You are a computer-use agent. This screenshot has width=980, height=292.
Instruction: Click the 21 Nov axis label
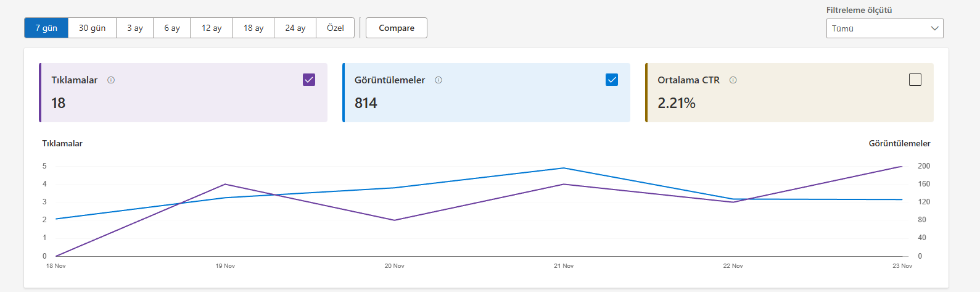click(x=564, y=266)
